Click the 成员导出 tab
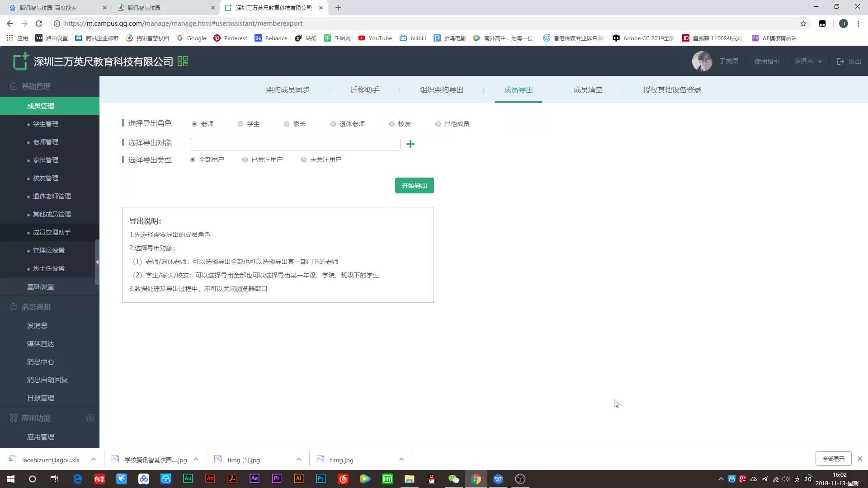This screenshot has width=868, height=488. [x=518, y=89]
